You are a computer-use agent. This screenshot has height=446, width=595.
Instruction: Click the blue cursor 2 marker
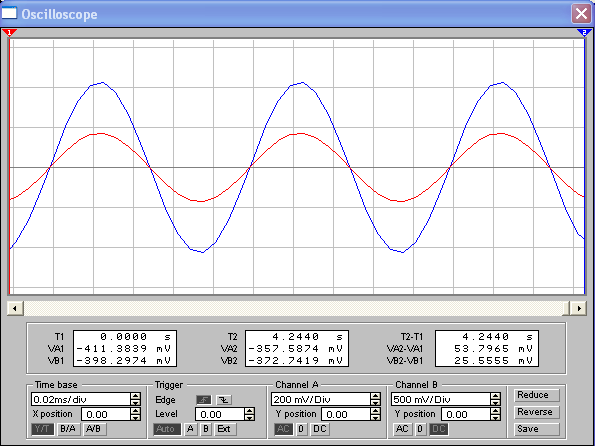click(x=584, y=33)
